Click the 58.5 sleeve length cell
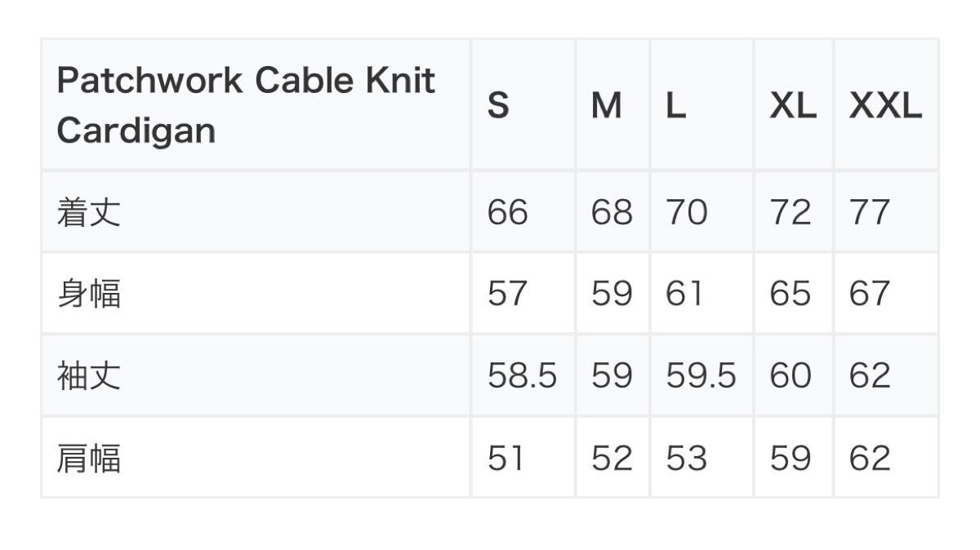The image size is (980, 550). (523, 375)
